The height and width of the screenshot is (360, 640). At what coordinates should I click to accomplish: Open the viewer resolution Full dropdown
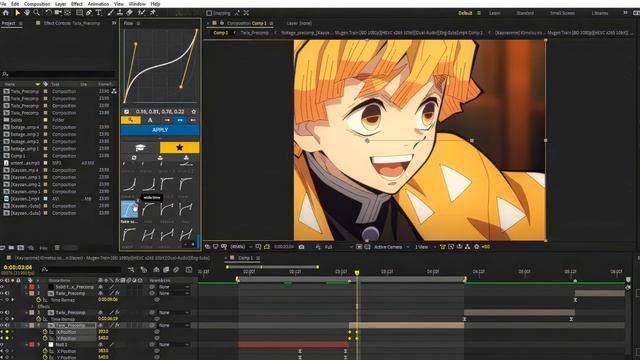(339, 247)
